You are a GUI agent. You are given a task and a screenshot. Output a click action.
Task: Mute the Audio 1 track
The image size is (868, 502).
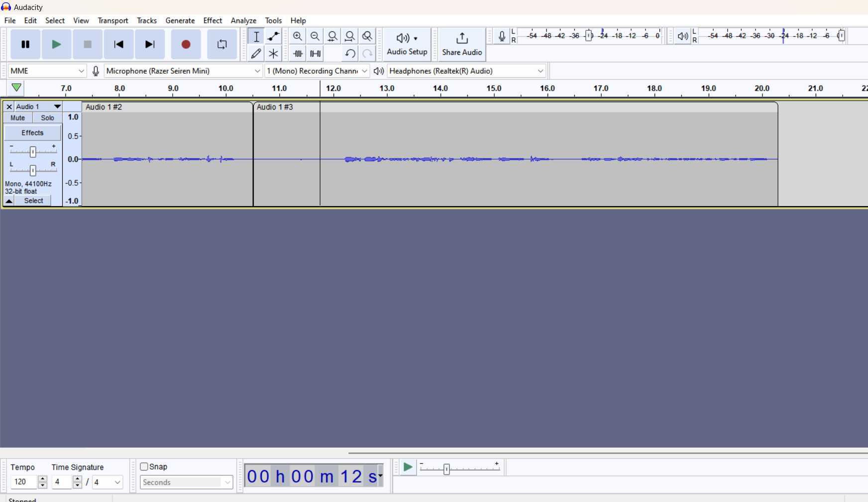click(x=17, y=118)
